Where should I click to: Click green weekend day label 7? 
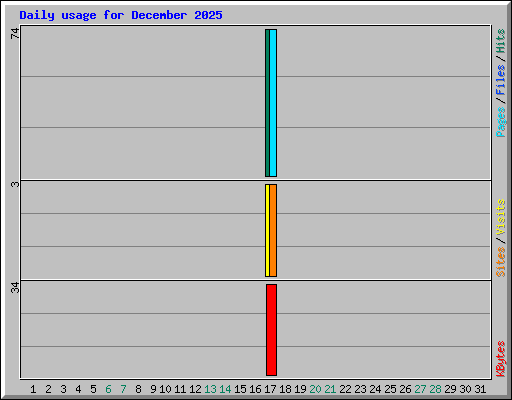(123, 389)
